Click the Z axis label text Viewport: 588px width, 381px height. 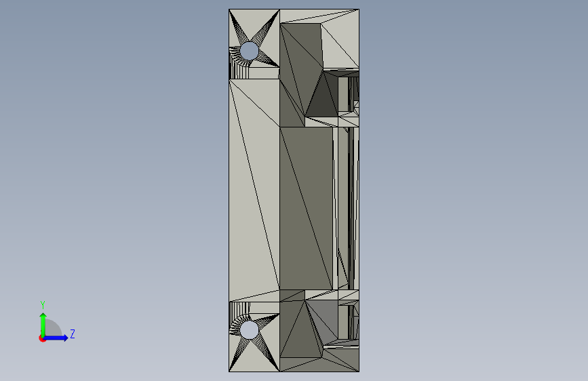point(73,334)
